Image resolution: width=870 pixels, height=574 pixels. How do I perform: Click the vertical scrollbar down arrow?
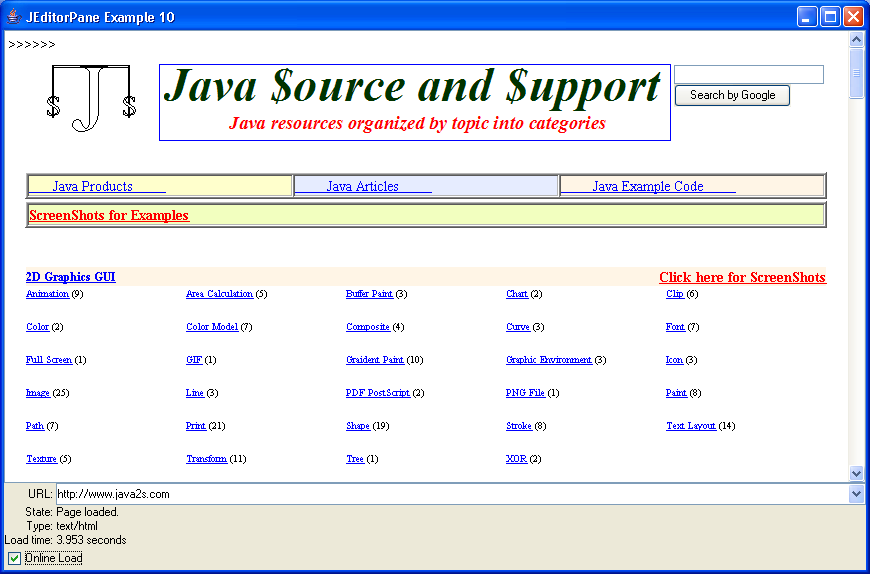coord(856,474)
